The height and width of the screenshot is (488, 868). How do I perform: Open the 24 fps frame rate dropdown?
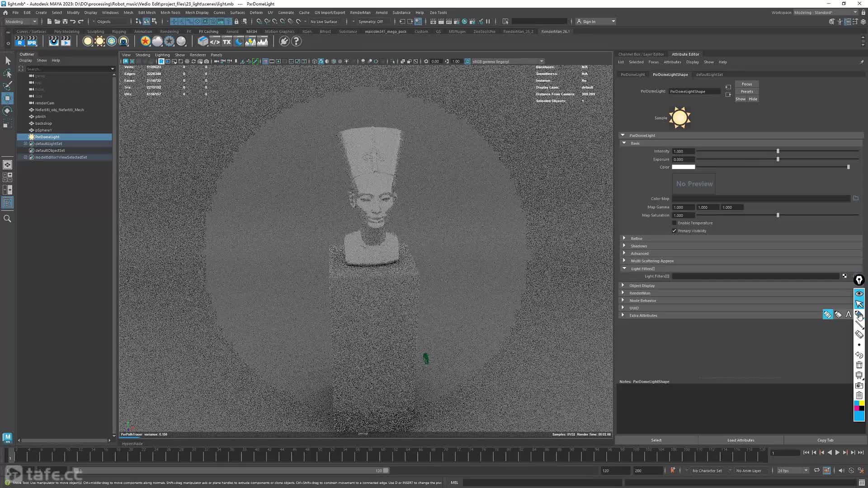pyautogui.click(x=793, y=470)
